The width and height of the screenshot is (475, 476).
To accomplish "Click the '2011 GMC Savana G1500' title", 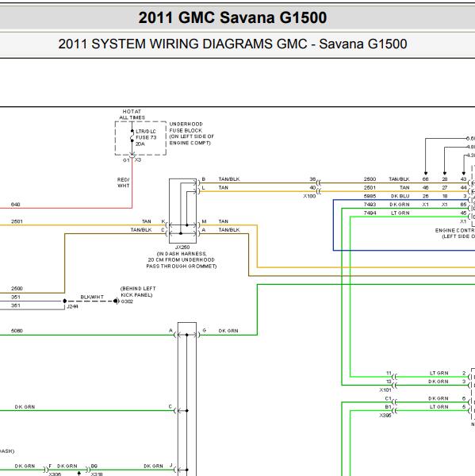I will (x=232, y=17).
